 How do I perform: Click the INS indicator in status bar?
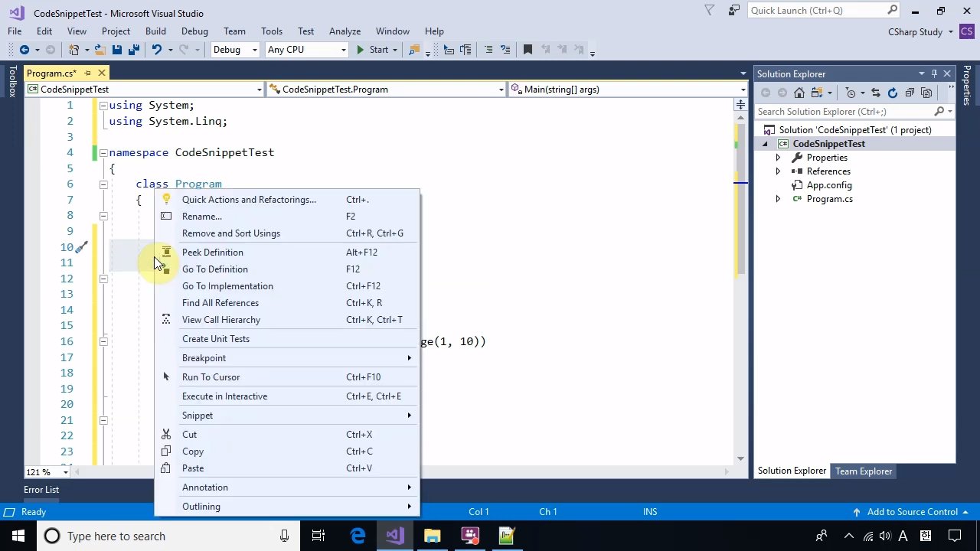pyautogui.click(x=650, y=512)
